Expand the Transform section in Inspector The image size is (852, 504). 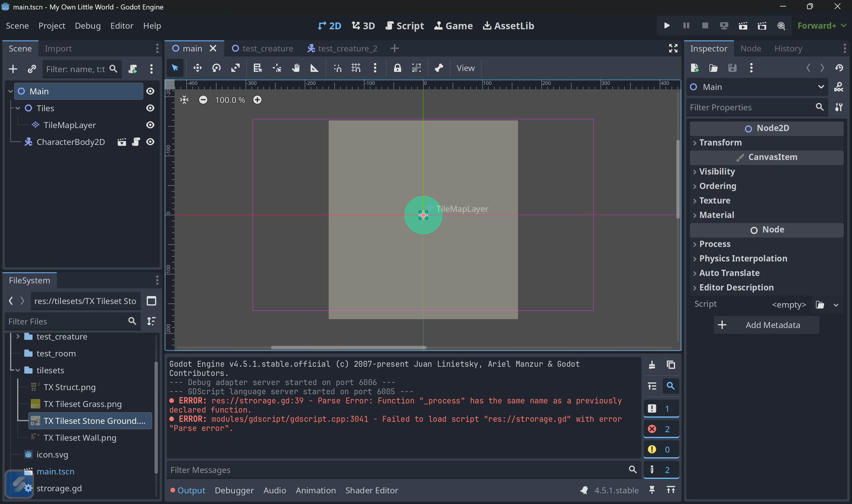coord(720,143)
